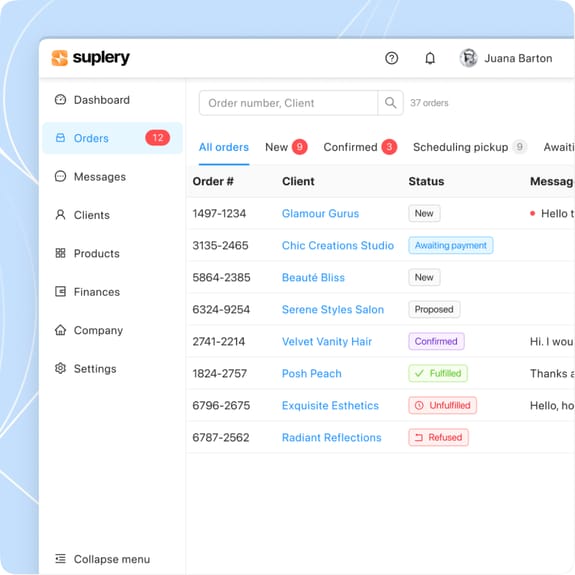Select the Scheduling pickup tab
Screen dimensions: 575x575
[x=470, y=147]
